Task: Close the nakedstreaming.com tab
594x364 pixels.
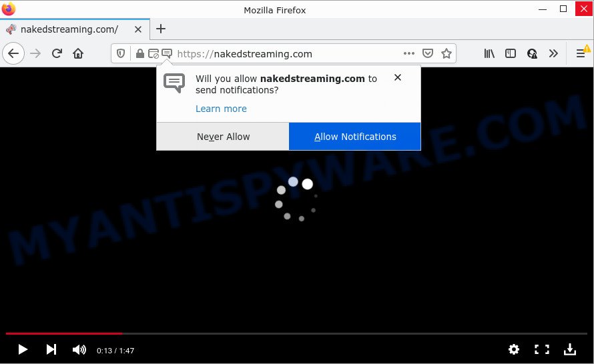Action: [138, 29]
